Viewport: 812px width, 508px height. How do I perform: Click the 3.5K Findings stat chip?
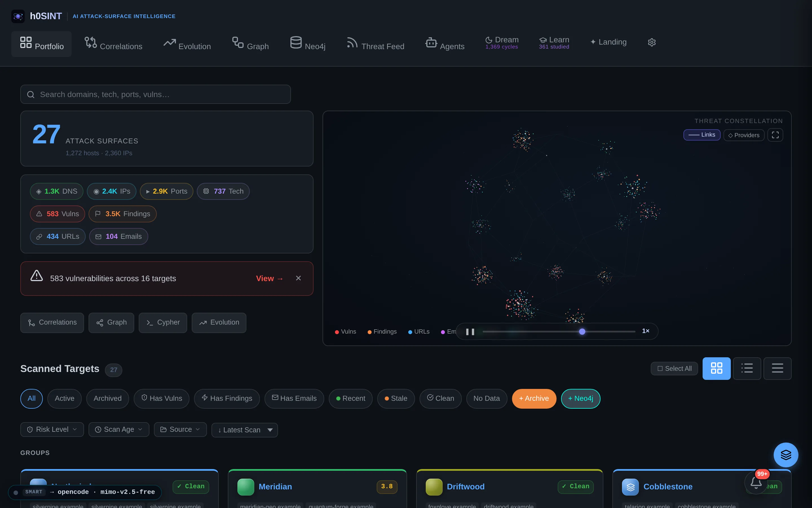(x=122, y=214)
